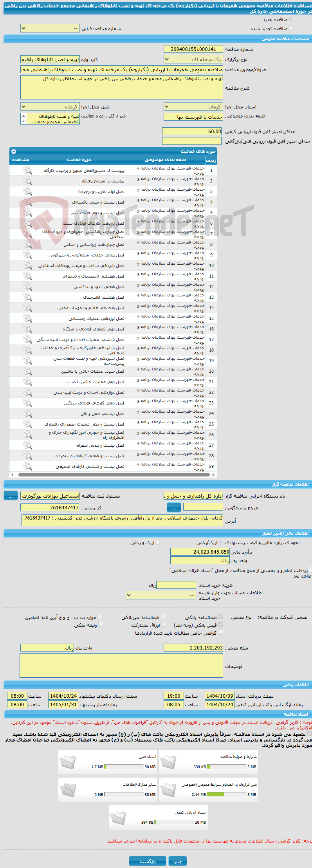Viewport: 312px width, 868px height.
Task: Open شهر محل اجرا dropdown
Action: 50,106
